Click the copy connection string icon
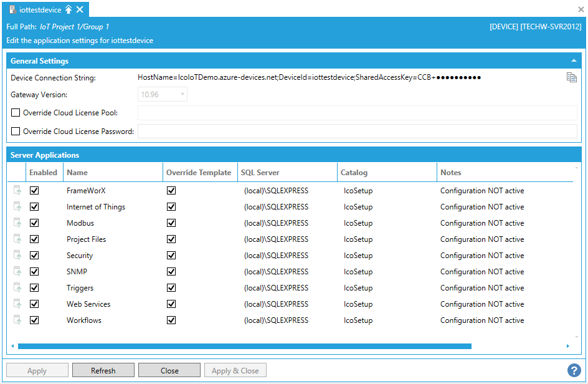 [x=571, y=77]
